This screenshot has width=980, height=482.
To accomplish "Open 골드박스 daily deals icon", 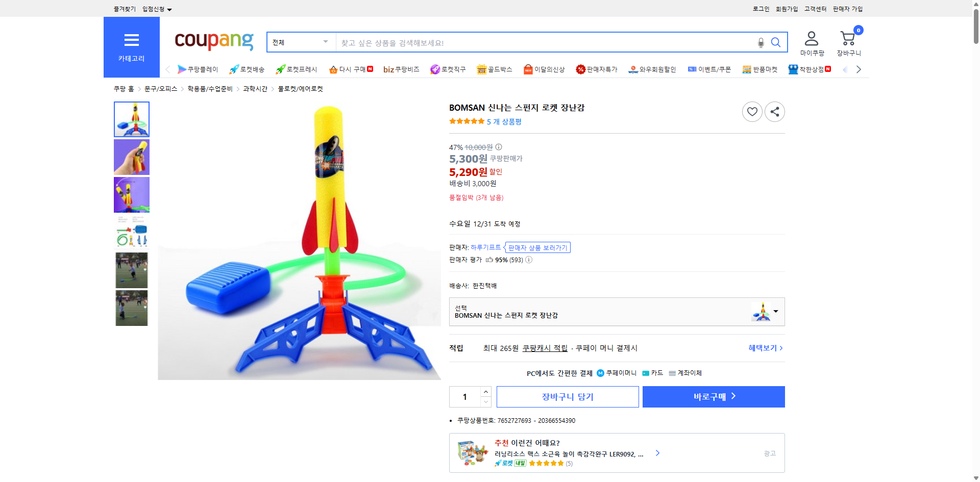I will [x=494, y=69].
